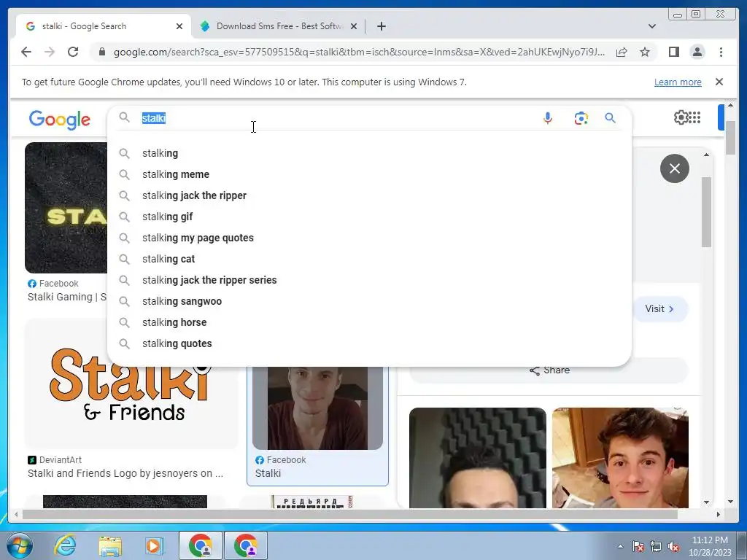Click the forward navigation arrow
This screenshot has width=747, height=560.
[50, 52]
